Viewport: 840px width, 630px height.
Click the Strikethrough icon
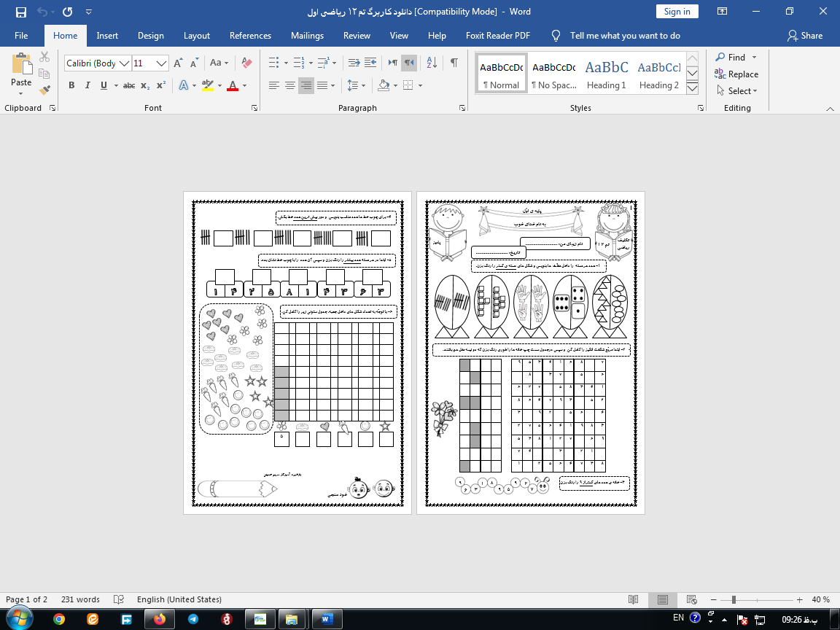[129, 85]
